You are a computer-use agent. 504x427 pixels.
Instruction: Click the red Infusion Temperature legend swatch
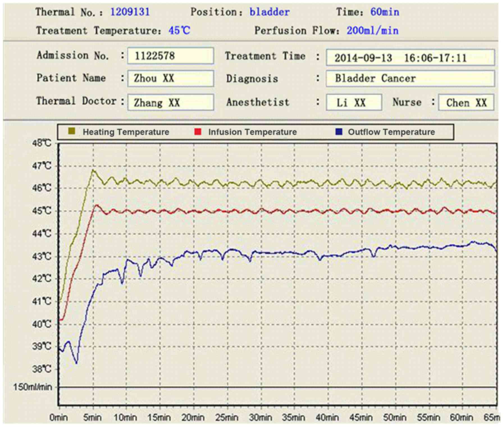point(198,132)
